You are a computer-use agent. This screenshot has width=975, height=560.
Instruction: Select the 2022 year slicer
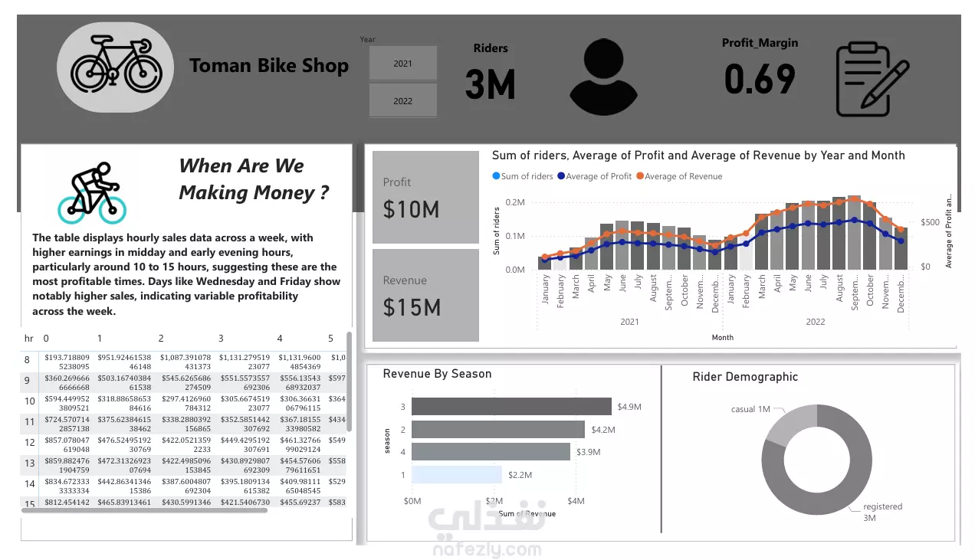click(403, 100)
